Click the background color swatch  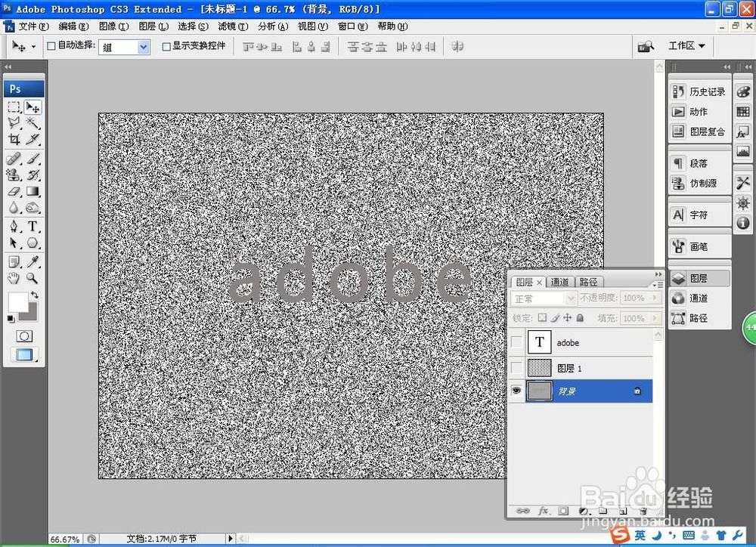pyautogui.click(x=32, y=316)
